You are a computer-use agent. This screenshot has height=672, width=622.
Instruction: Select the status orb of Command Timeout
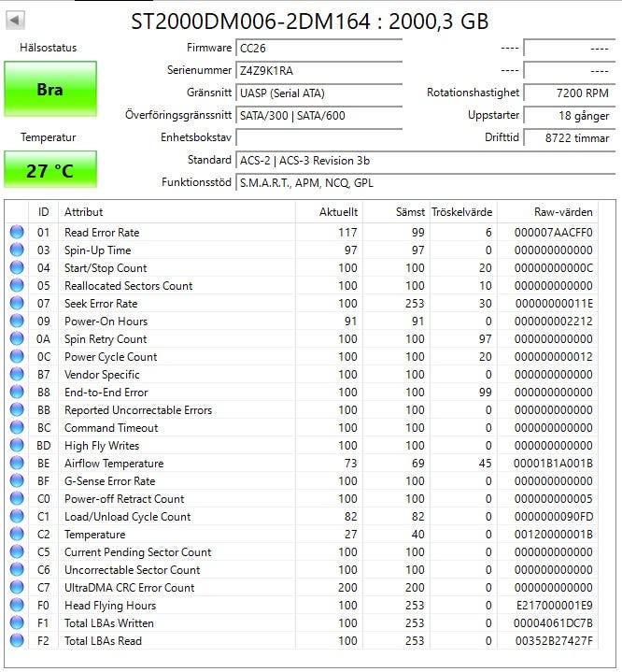tap(17, 427)
